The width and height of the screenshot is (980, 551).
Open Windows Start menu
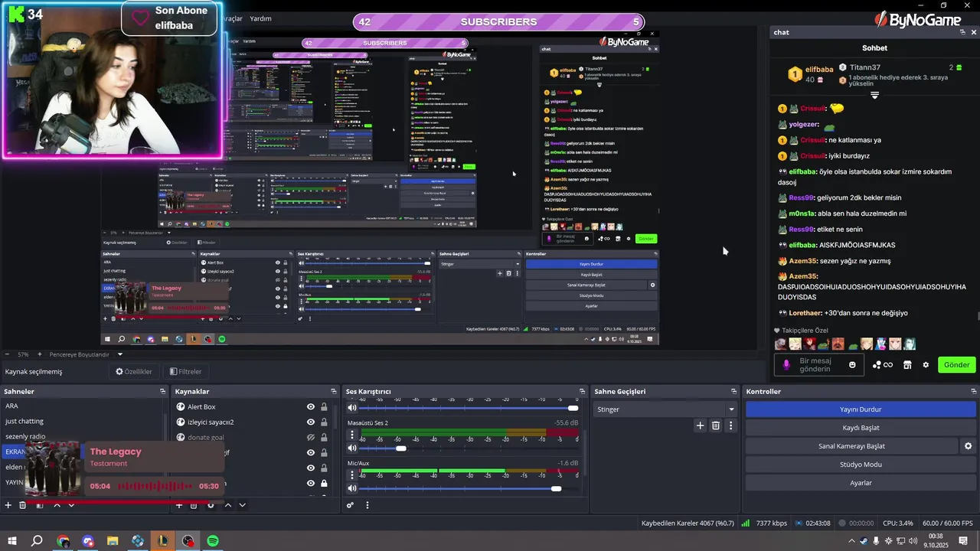12,541
